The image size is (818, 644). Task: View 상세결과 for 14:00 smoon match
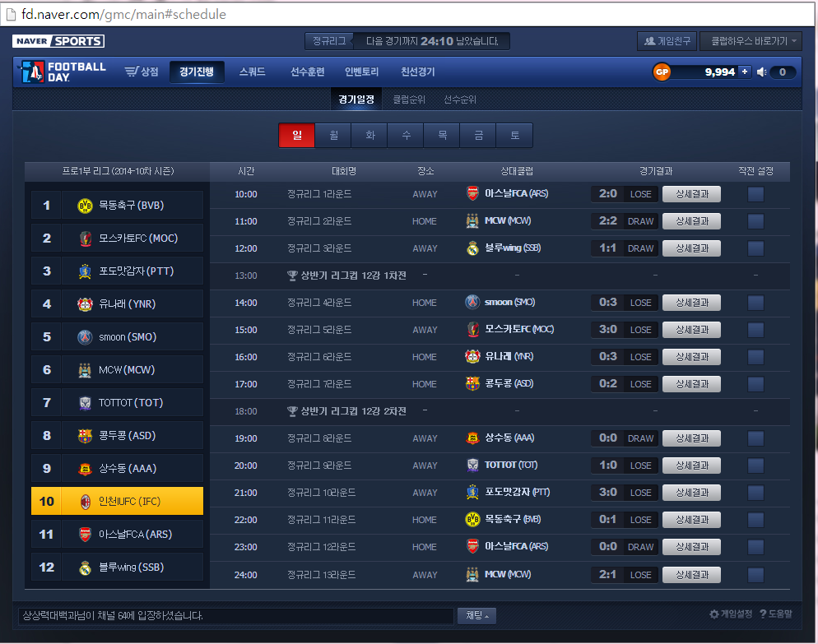(692, 303)
